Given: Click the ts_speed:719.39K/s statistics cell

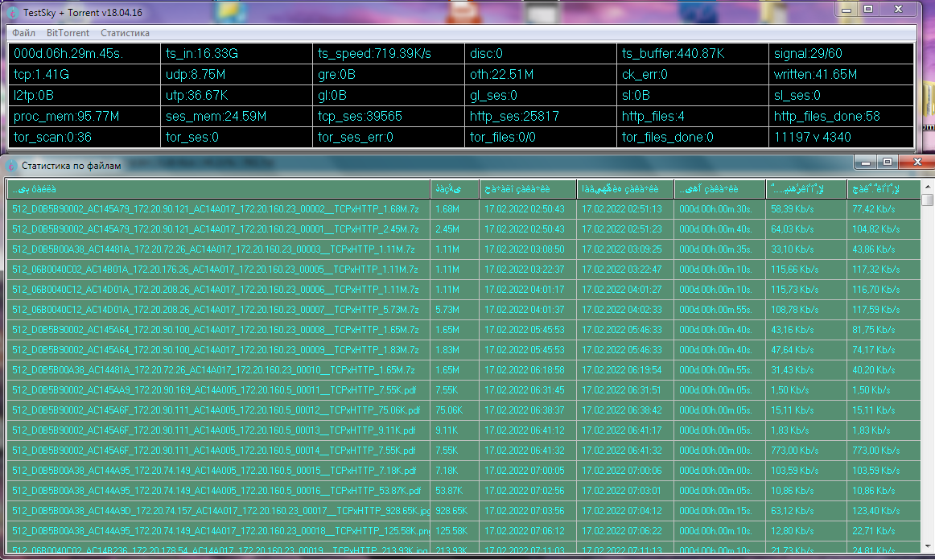Looking at the screenshot, I should tap(388, 54).
